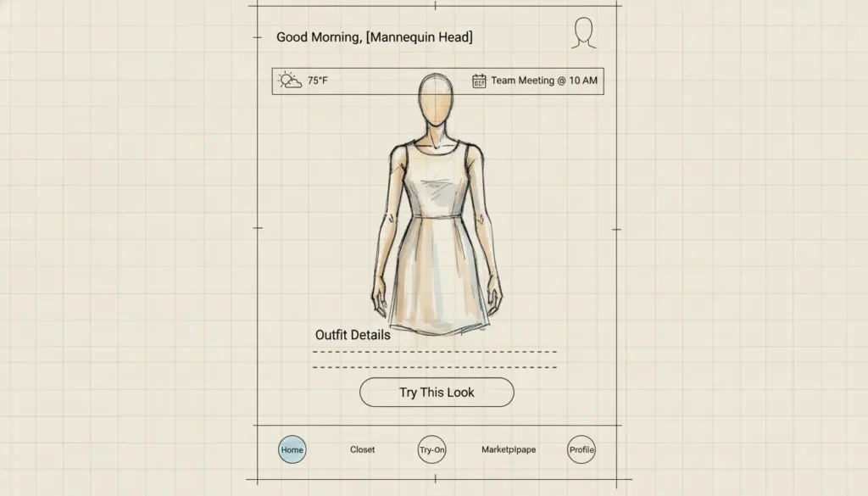
Task: Click the first dashed line under Outfit Details
Action: (435, 351)
